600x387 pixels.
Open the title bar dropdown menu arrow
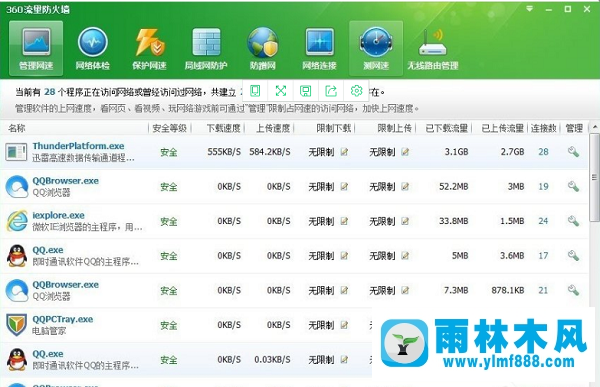point(530,9)
